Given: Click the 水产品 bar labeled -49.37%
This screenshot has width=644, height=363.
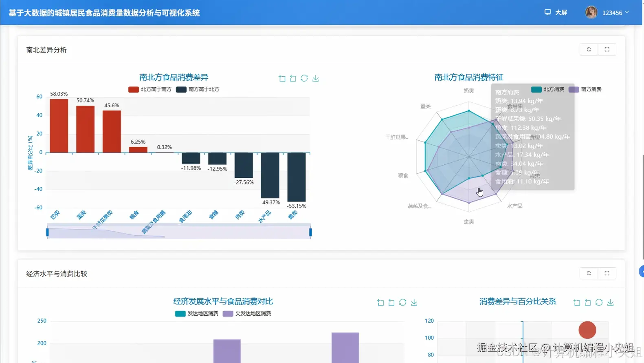Looking at the screenshot, I should click(270, 175).
